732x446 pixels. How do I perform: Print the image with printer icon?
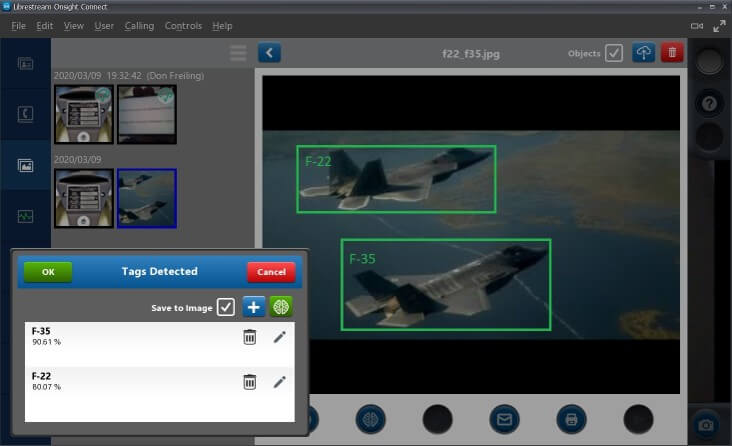point(571,419)
